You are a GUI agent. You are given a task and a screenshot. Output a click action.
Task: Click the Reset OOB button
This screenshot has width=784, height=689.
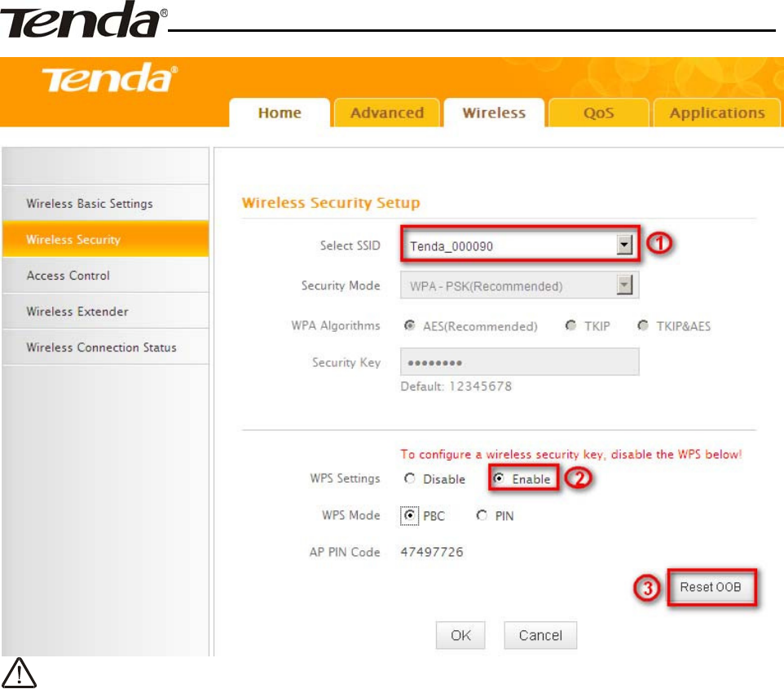[x=711, y=587]
